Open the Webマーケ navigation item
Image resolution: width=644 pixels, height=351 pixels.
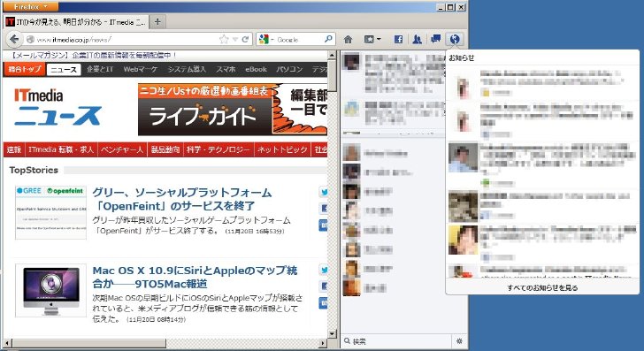tap(141, 69)
